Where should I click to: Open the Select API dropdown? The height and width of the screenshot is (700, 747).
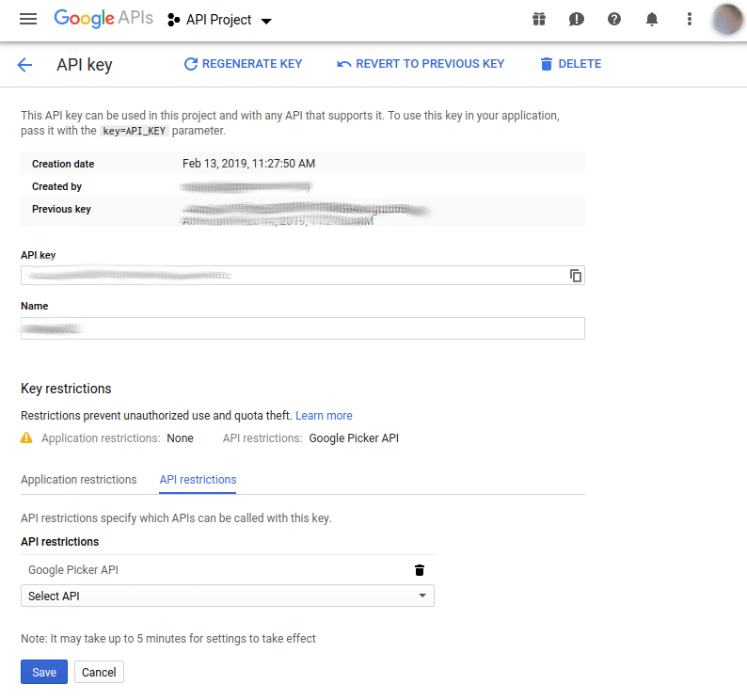tap(227, 596)
